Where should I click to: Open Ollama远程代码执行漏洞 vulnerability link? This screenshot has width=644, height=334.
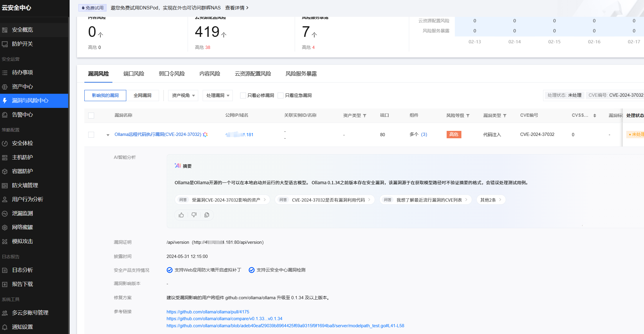click(158, 134)
